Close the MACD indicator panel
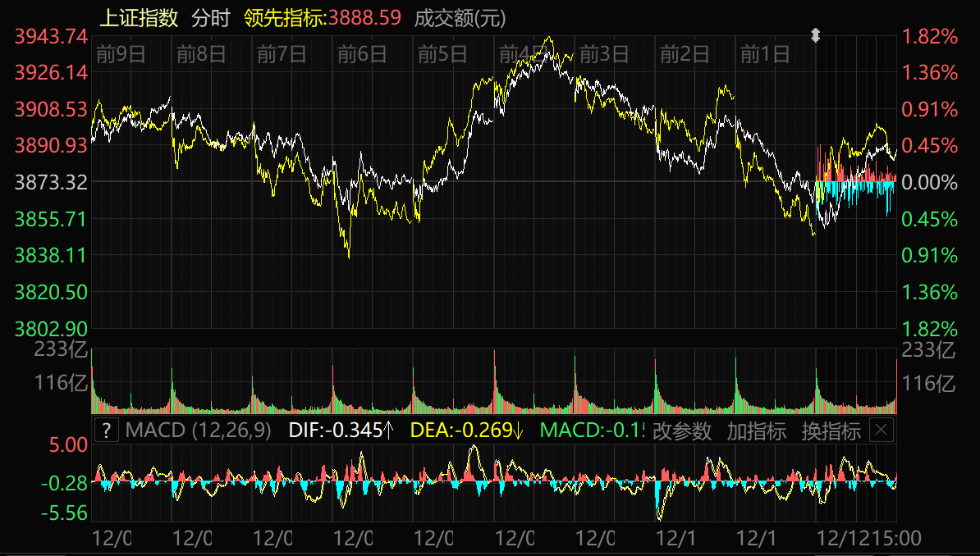 coord(881,430)
